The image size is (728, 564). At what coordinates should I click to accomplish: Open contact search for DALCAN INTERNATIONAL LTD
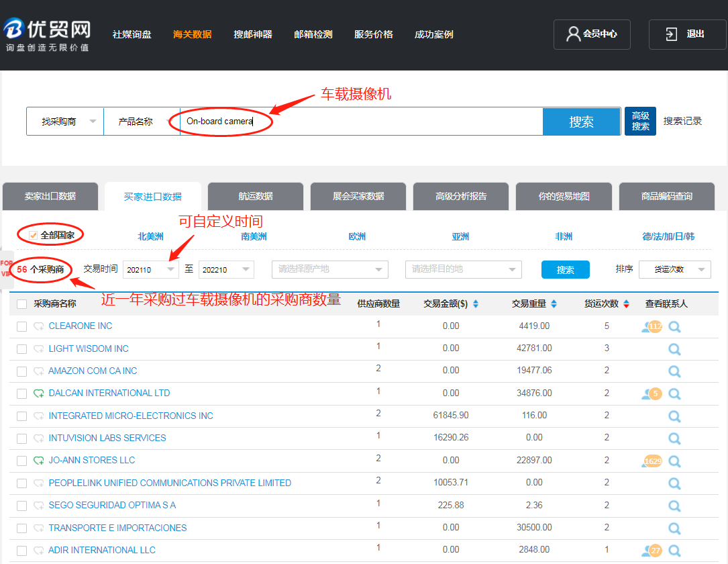click(x=674, y=394)
